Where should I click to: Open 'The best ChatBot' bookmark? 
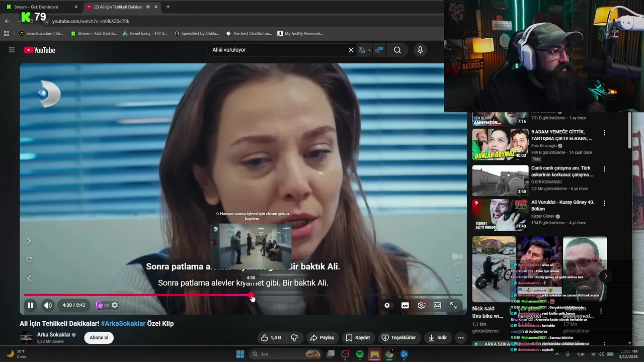point(249,34)
